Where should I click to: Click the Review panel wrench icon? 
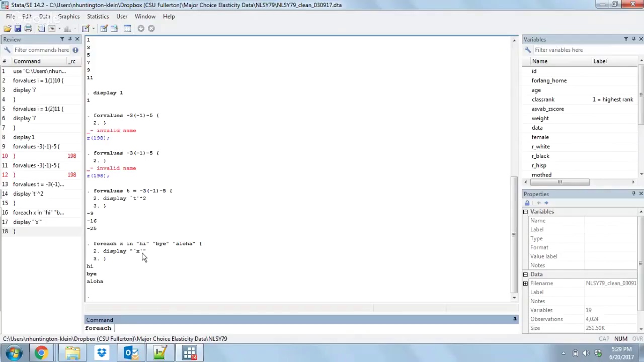(x=7, y=50)
